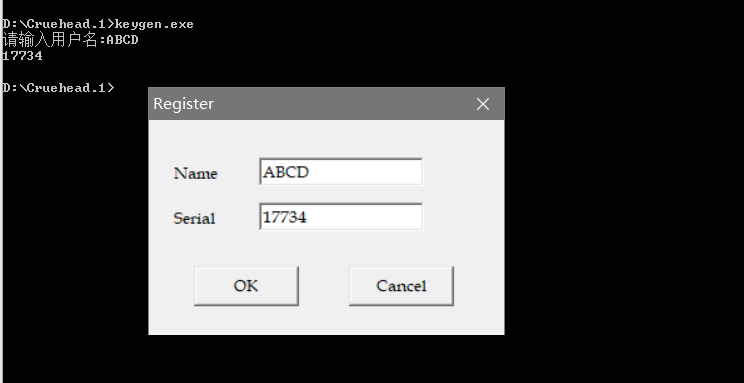Focus the Name input field

pos(341,172)
